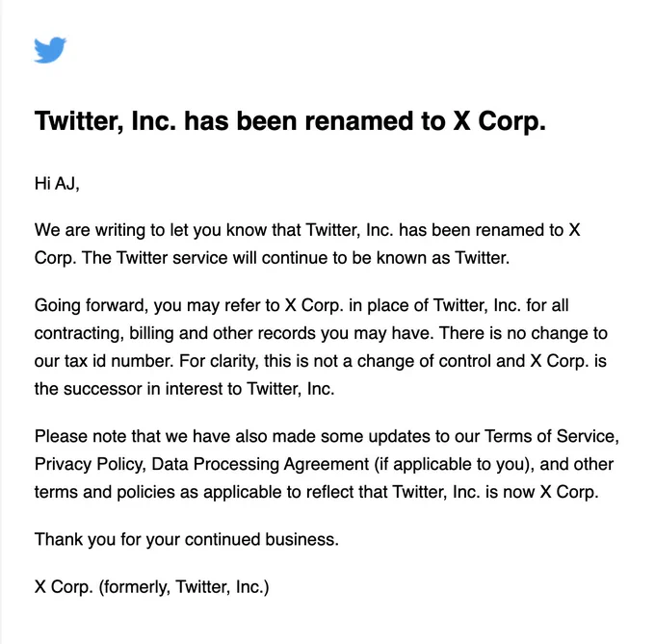Click the line 'Thank you for your continued business.'
This screenshot has width=655, height=644.
coord(186,540)
